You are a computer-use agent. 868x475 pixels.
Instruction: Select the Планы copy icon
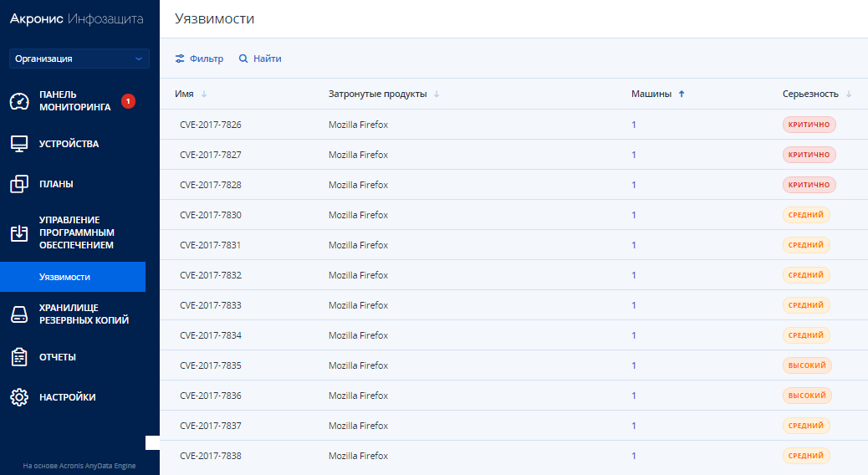19,184
